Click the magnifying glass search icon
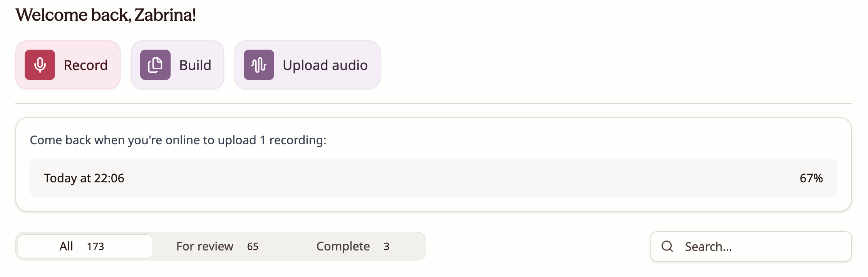Image resolution: width=868 pixels, height=277 pixels. click(x=667, y=246)
